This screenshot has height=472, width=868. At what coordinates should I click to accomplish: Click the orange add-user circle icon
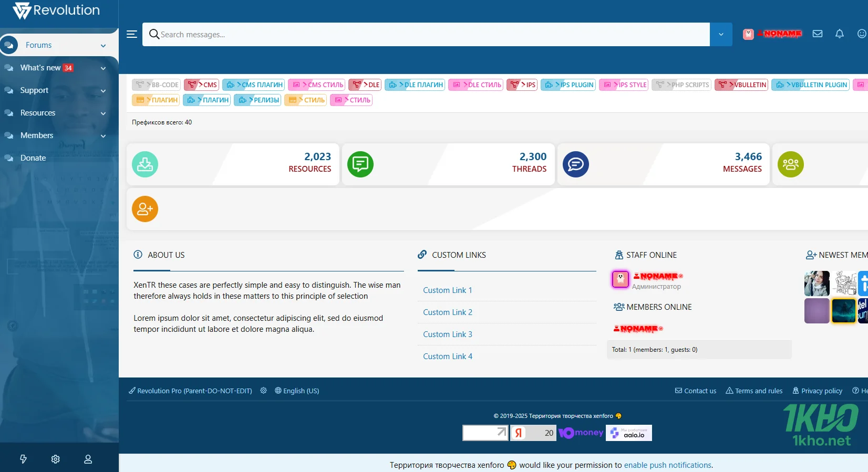[x=145, y=209]
